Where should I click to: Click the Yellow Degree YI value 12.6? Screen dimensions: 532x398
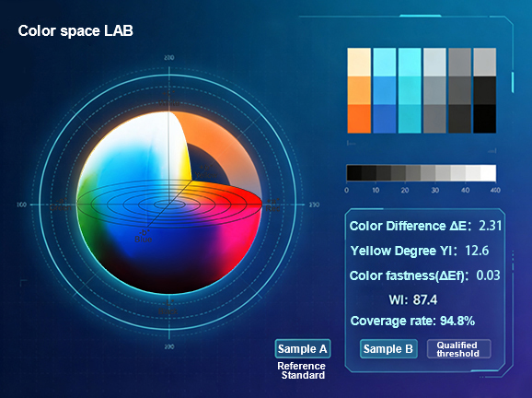pyautogui.click(x=477, y=251)
